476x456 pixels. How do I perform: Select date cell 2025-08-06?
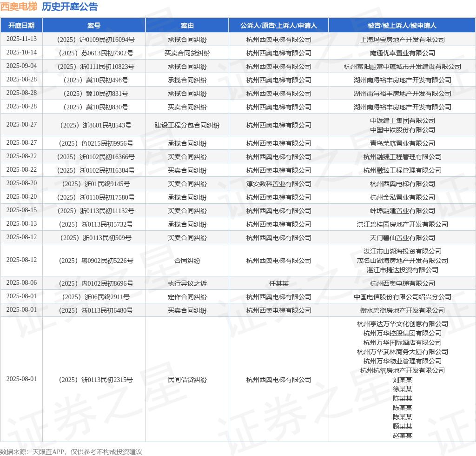point(21,283)
